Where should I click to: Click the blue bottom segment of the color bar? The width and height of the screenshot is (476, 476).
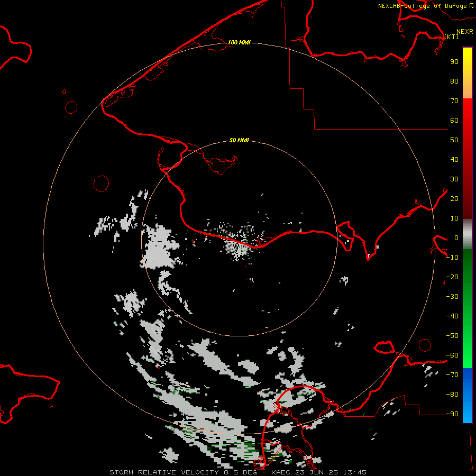(467, 395)
